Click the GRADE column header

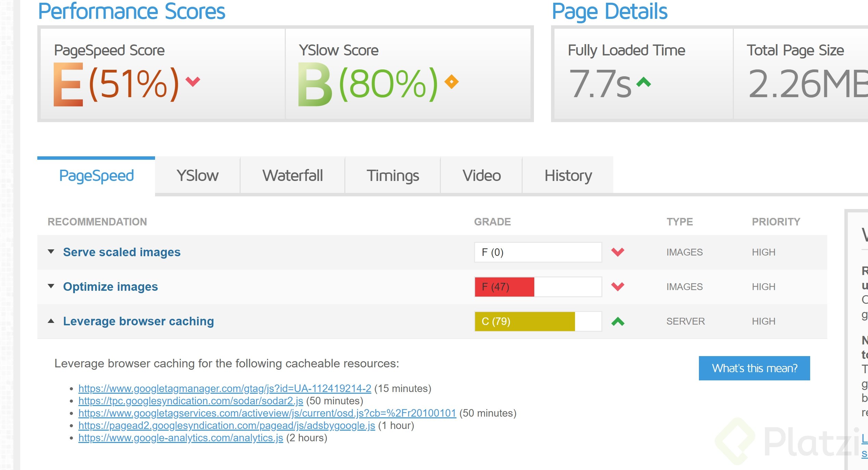[x=492, y=222]
